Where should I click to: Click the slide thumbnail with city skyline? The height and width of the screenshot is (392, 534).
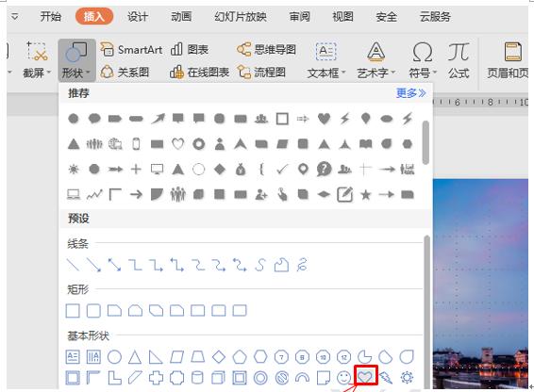(x=480, y=284)
